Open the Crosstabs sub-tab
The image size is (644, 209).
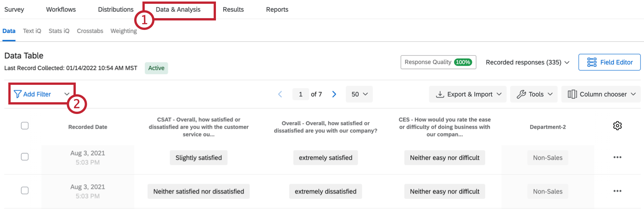pyautogui.click(x=90, y=31)
